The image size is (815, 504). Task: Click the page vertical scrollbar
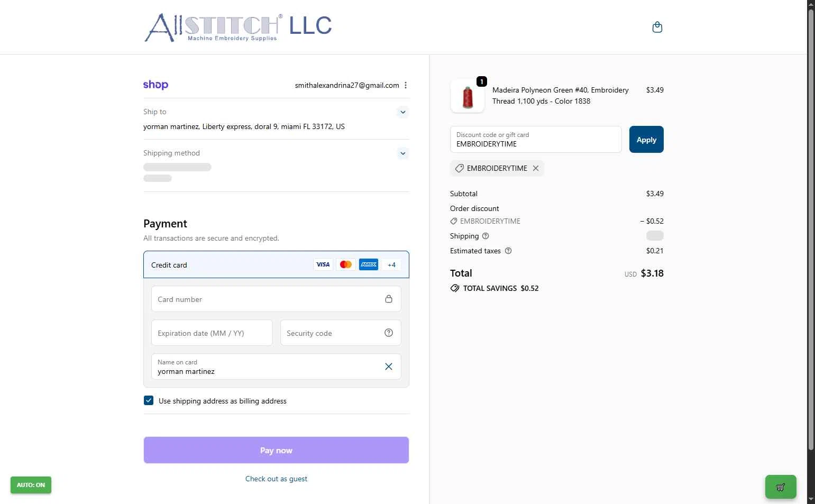(x=811, y=230)
